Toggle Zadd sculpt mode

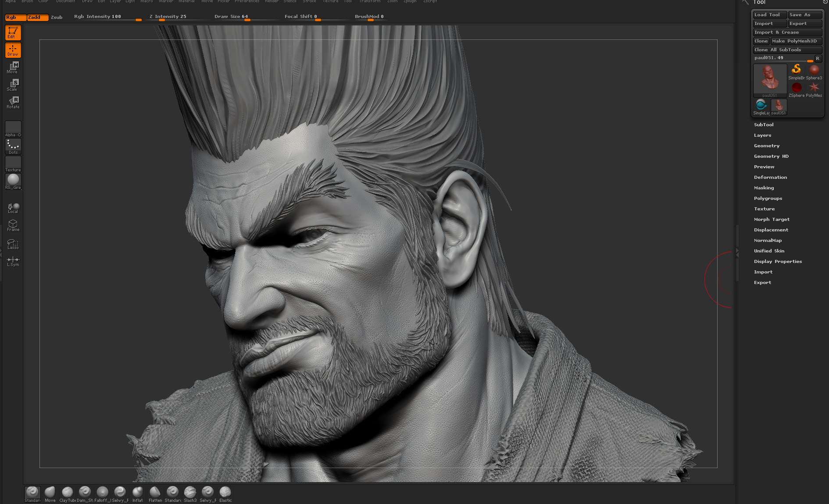[38, 17]
